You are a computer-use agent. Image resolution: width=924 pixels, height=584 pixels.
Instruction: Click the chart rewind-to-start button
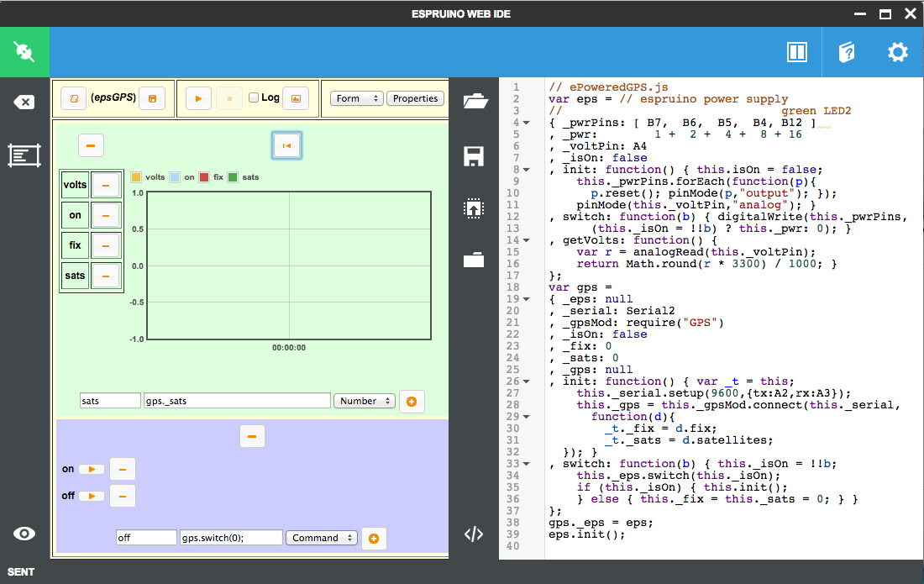[x=287, y=145]
